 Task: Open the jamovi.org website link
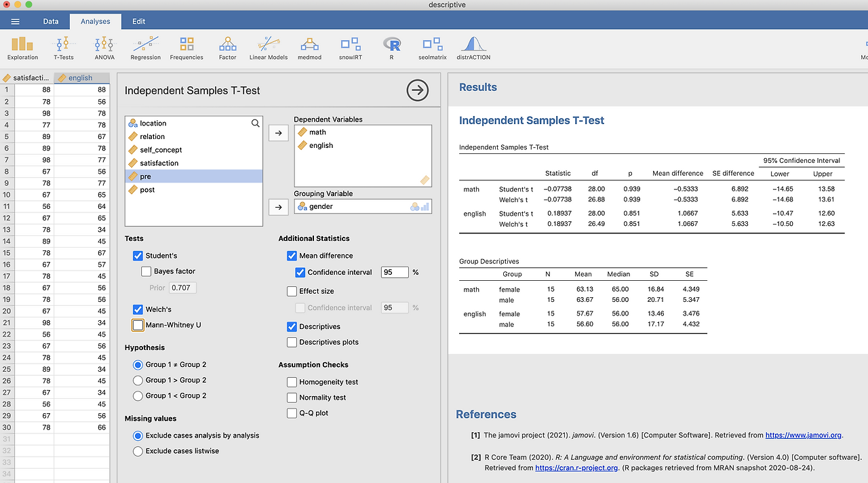(804, 436)
